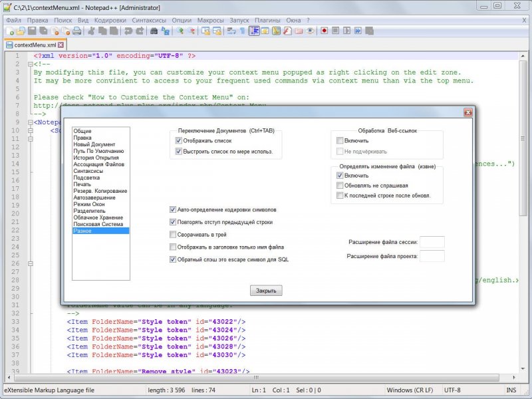Toggle the indent guide toolbar icon
Screen dimensions: 532x399
254,31
